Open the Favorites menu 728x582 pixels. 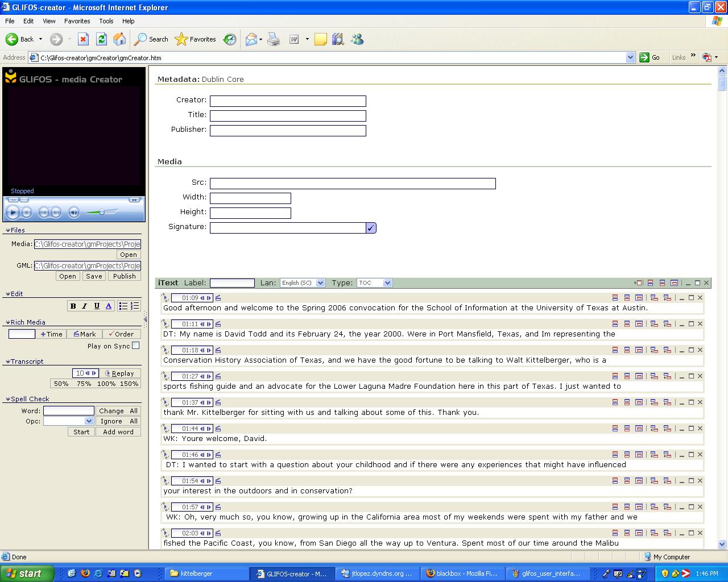point(77,21)
